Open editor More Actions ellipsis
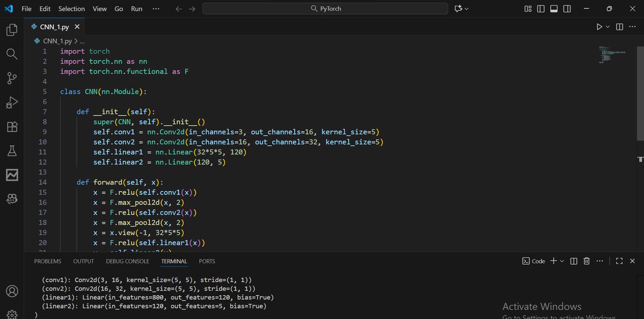The height and width of the screenshot is (319, 644). 633,27
